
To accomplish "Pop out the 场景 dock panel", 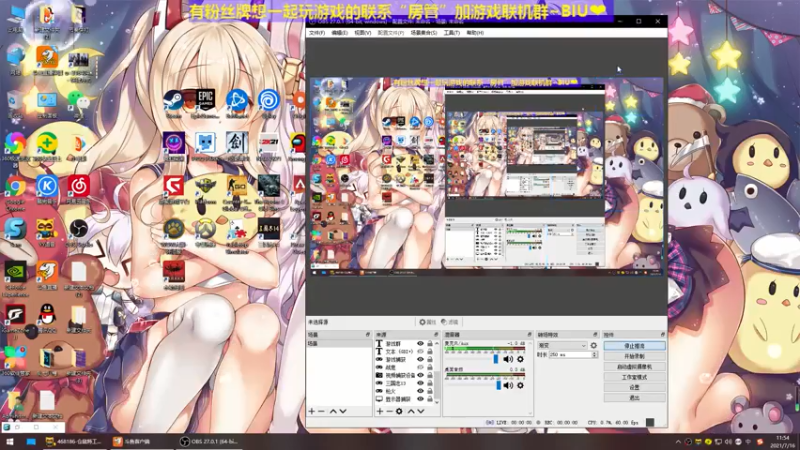I will (367, 335).
